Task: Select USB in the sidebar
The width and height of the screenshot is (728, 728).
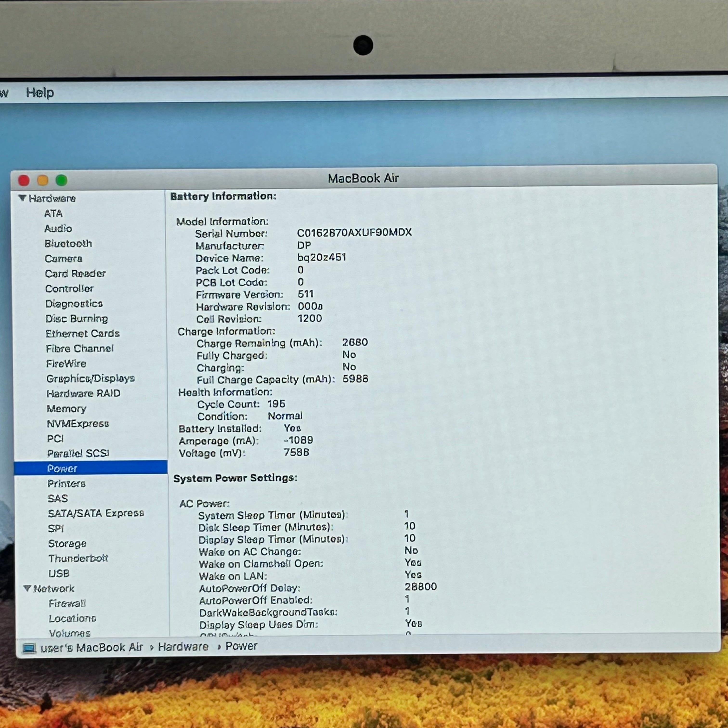Action: (59, 573)
